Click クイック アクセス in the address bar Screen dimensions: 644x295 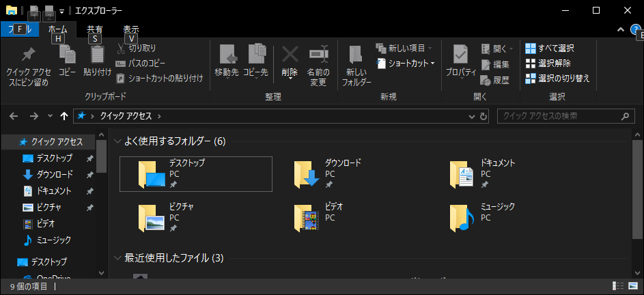pos(126,116)
